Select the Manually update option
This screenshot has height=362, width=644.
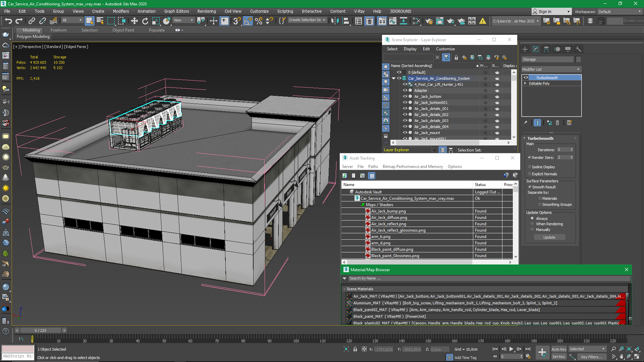532,230
